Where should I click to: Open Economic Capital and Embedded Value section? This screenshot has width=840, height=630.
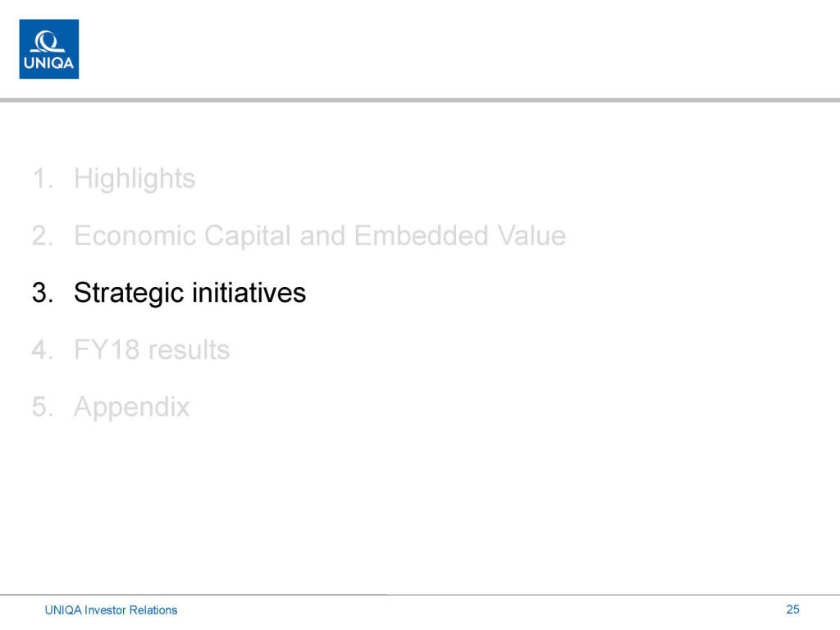319,236
